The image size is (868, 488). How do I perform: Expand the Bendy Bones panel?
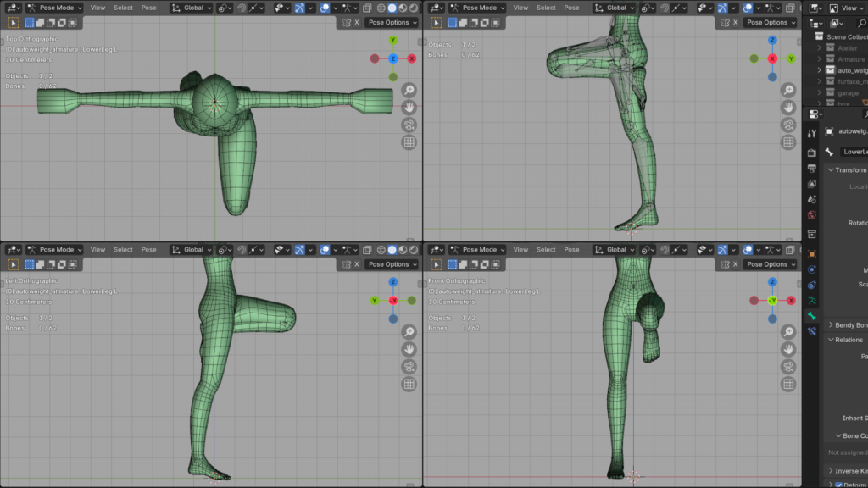(x=831, y=325)
